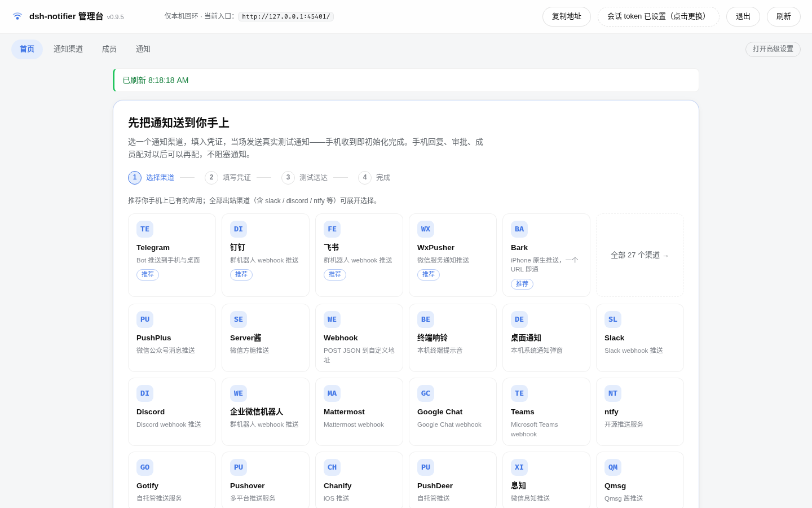This screenshot has height=508, width=812.
Task: Click the dsh-notifier 管理台 title
Action: (67, 16)
